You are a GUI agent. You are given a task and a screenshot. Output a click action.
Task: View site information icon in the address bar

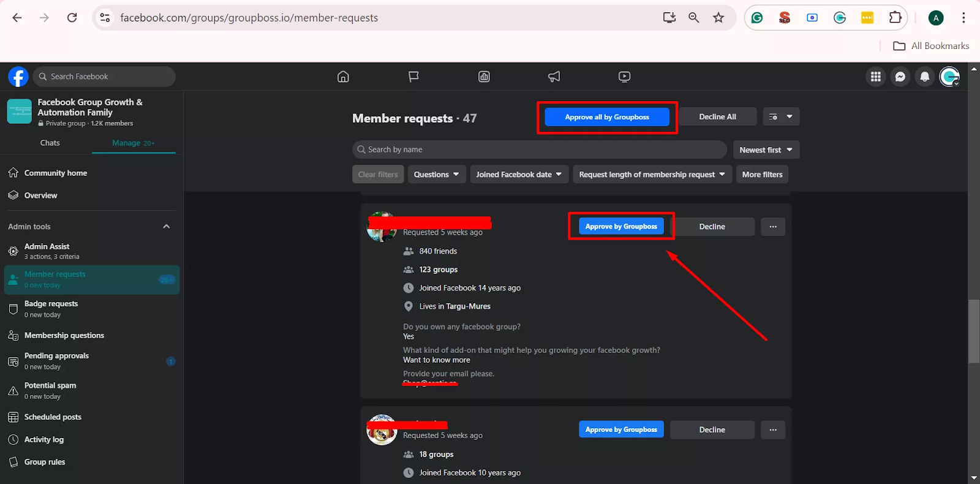(105, 18)
